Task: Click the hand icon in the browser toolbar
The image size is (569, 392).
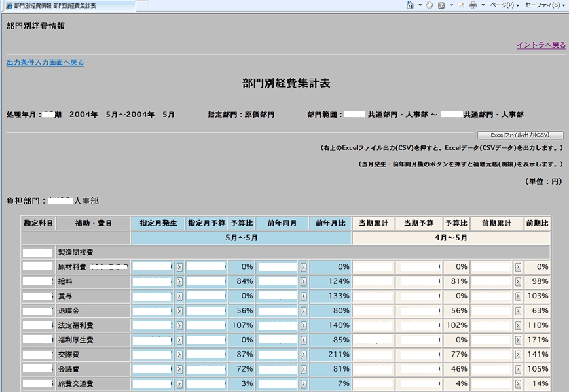Action: (x=430, y=5)
